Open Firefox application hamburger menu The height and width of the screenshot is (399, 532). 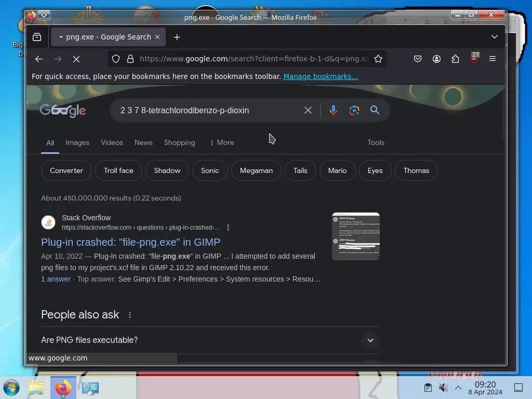click(x=493, y=59)
